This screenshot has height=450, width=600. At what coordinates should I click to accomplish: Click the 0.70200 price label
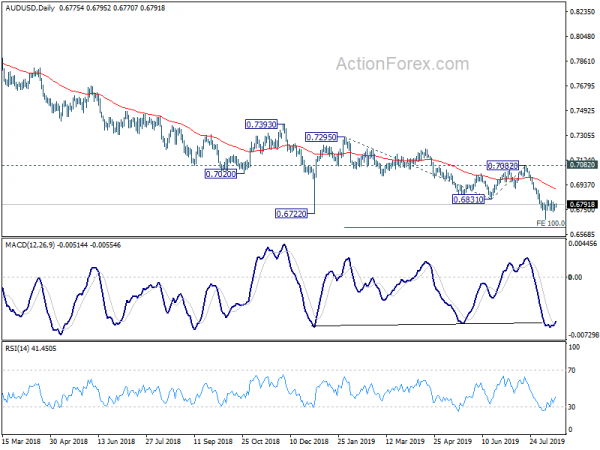click(220, 174)
